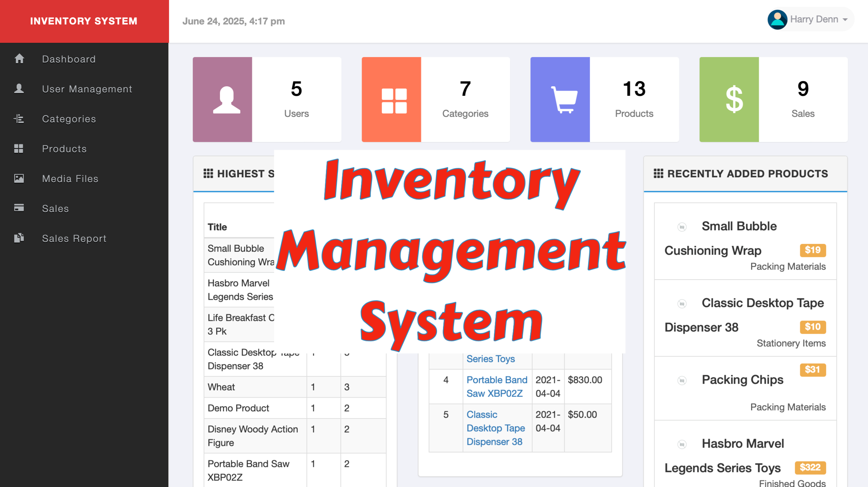The width and height of the screenshot is (868, 487).
Task: Click Classic Desktop Tape product thumbnail icon
Action: (x=682, y=303)
